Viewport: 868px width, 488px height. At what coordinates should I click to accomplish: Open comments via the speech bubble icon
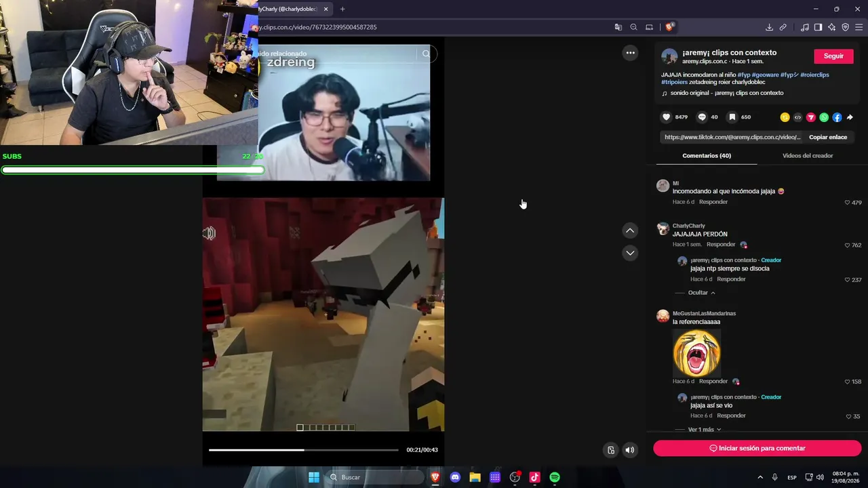click(x=702, y=117)
